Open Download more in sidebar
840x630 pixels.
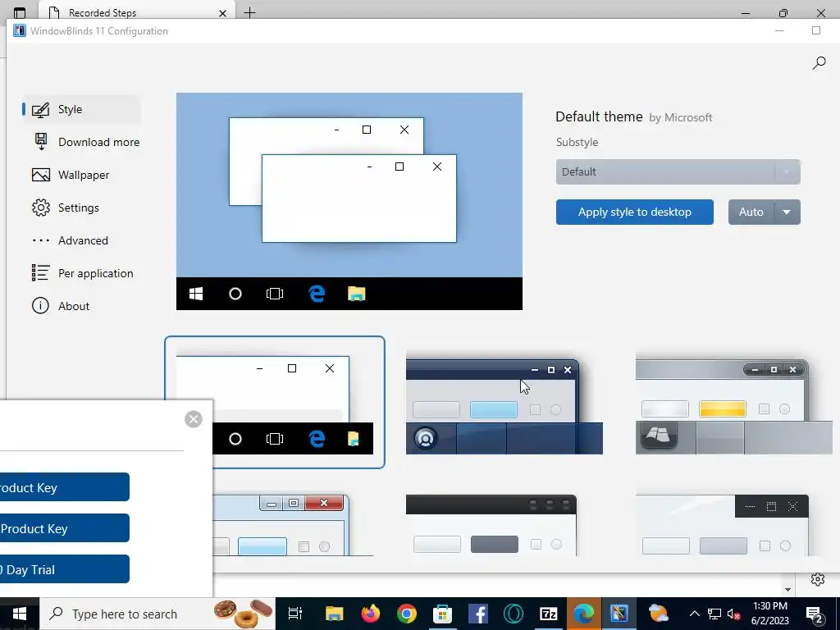click(85, 142)
